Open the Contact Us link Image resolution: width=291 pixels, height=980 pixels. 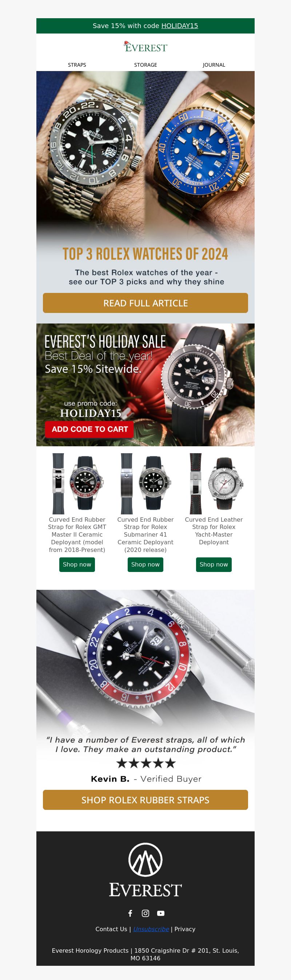pos(111,929)
